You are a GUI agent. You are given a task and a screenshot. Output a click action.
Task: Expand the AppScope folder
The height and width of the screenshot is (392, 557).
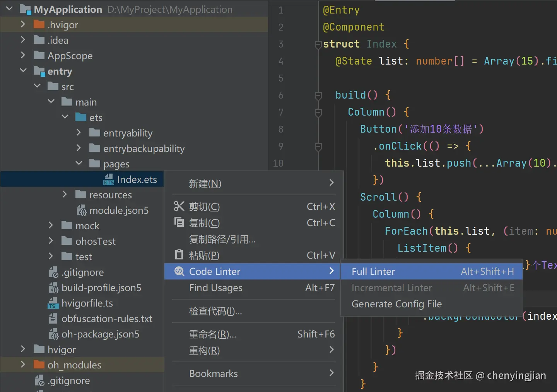coord(23,55)
